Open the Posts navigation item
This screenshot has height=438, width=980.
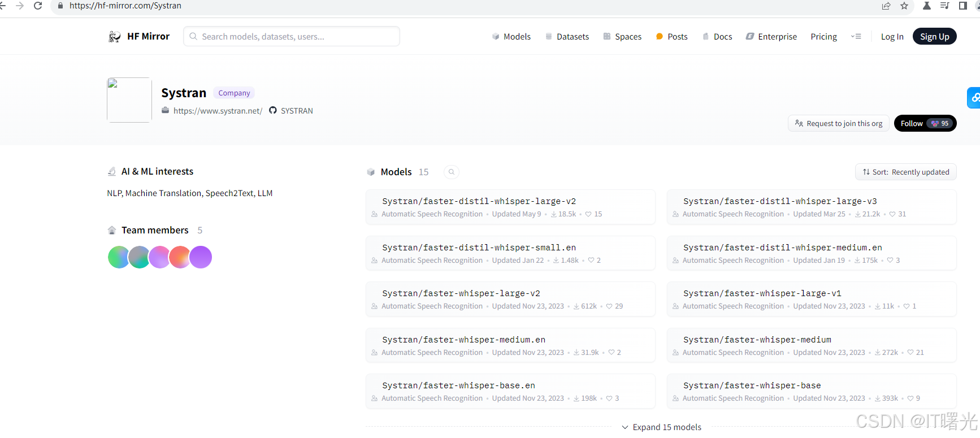[671, 37]
